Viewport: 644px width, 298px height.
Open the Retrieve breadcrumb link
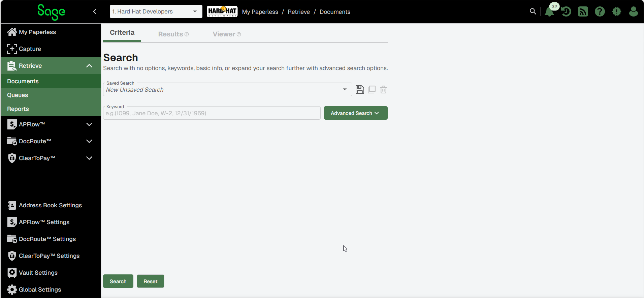(x=299, y=12)
